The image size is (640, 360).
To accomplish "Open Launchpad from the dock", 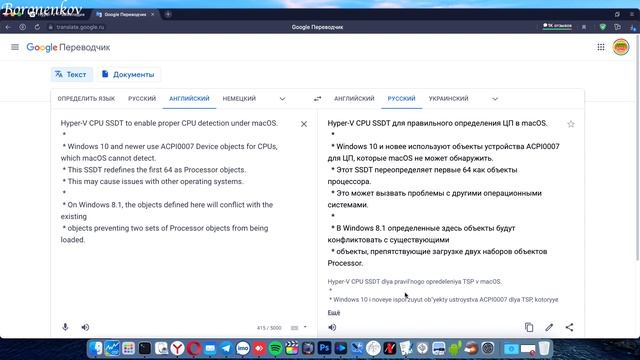I will pos(129,349).
